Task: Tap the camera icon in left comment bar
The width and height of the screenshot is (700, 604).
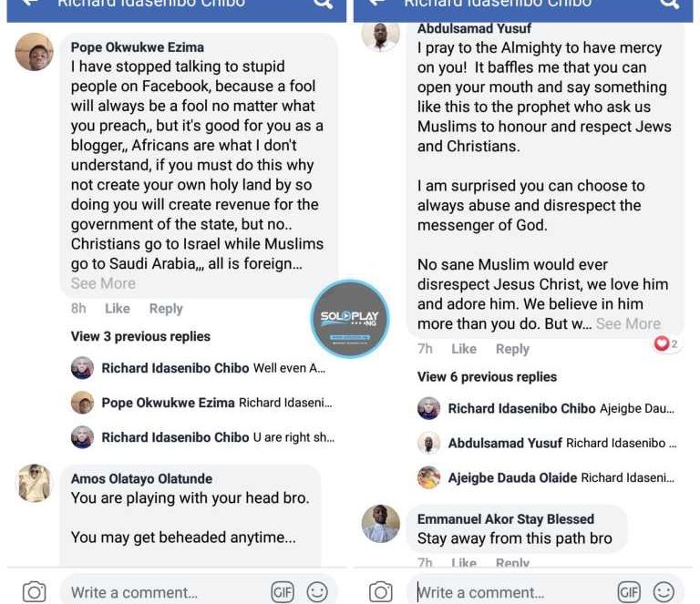Action: pyautogui.click(x=35, y=592)
